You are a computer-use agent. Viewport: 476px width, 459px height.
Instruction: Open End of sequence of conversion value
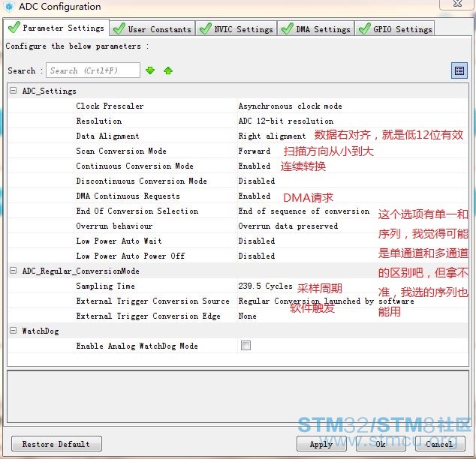[x=304, y=211]
